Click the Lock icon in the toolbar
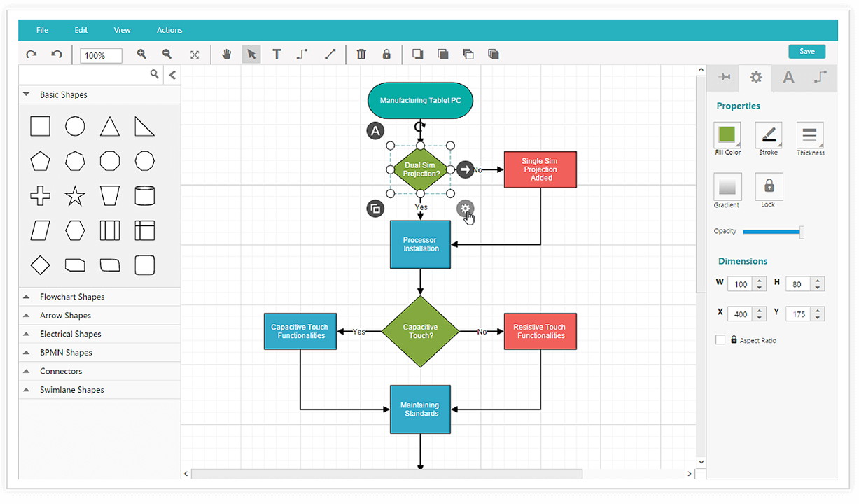Image resolution: width=859 pixels, height=504 pixels. [386, 54]
